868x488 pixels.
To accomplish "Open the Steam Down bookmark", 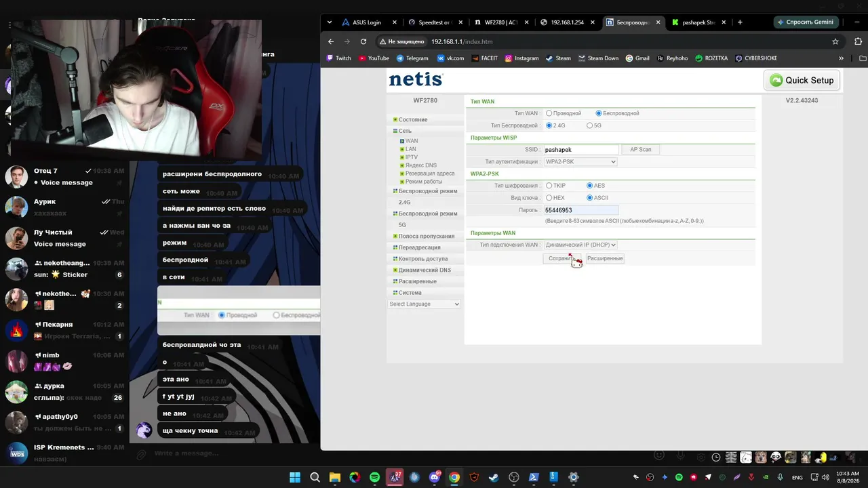I will (x=598, y=58).
